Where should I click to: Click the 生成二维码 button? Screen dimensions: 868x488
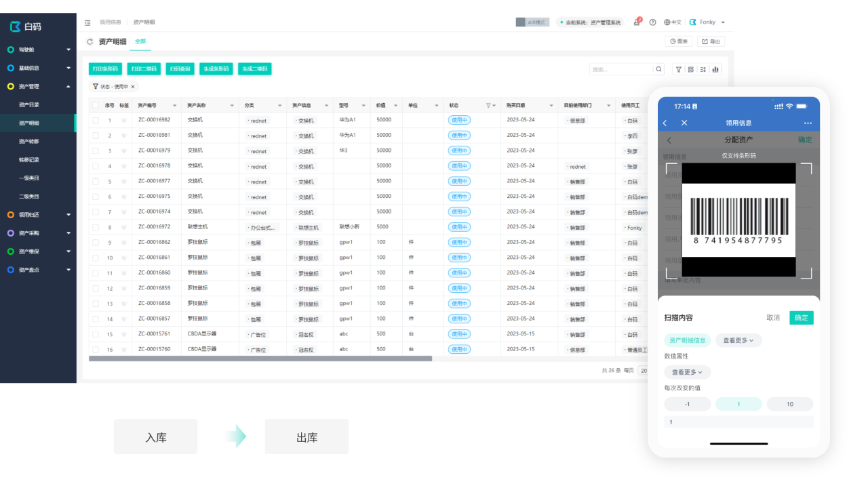255,68
